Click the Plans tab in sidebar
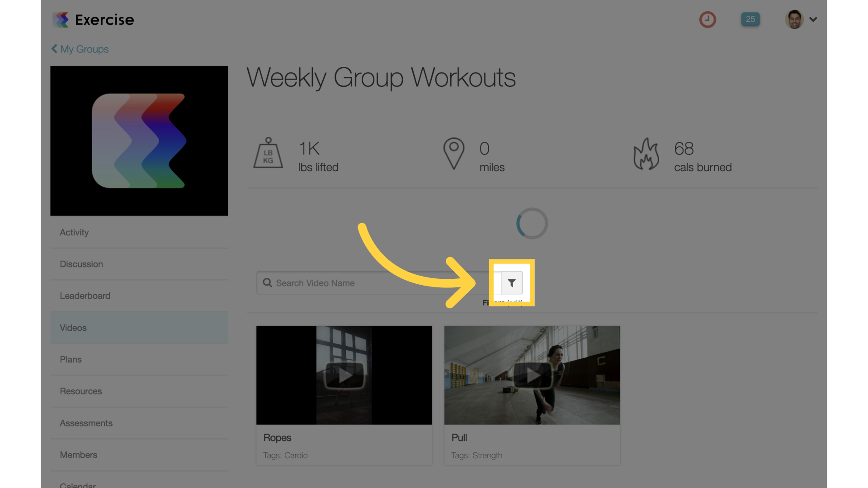 click(70, 359)
